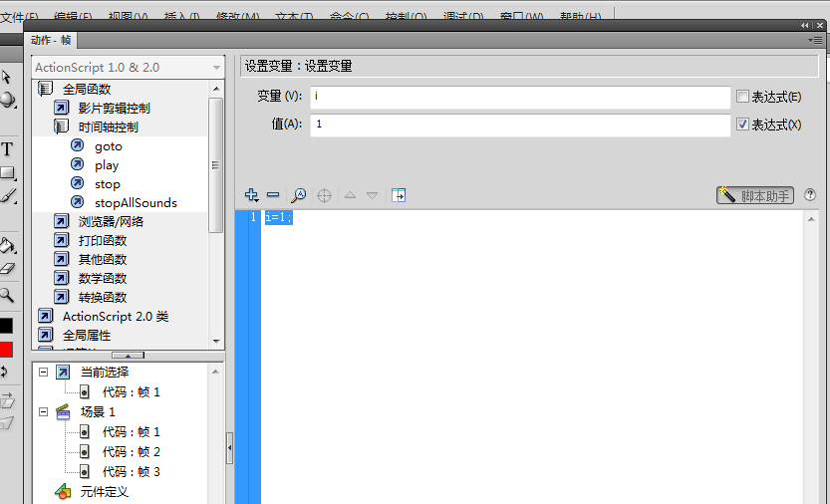Select the Brush tool
The height and width of the screenshot is (504, 830).
tap(7, 196)
